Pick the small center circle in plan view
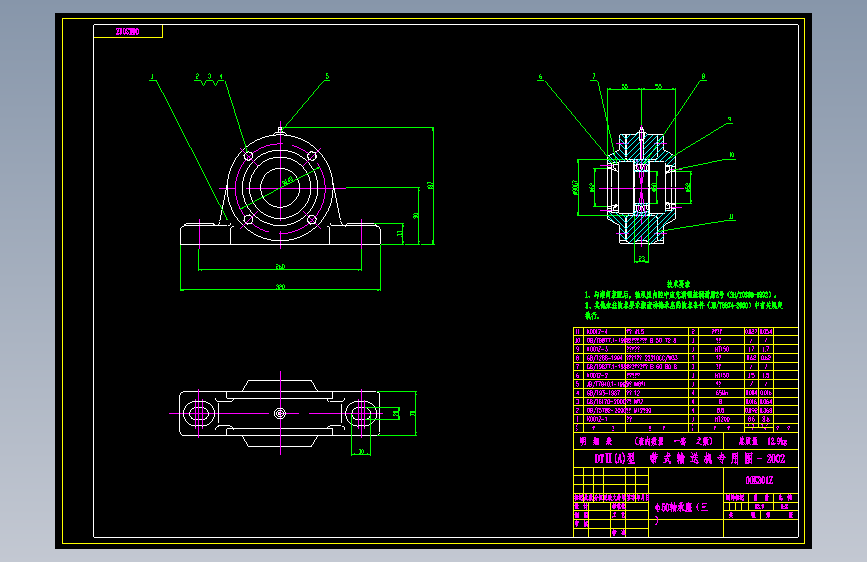Image resolution: width=867 pixels, height=562 pixels. (x=280, y=413)
